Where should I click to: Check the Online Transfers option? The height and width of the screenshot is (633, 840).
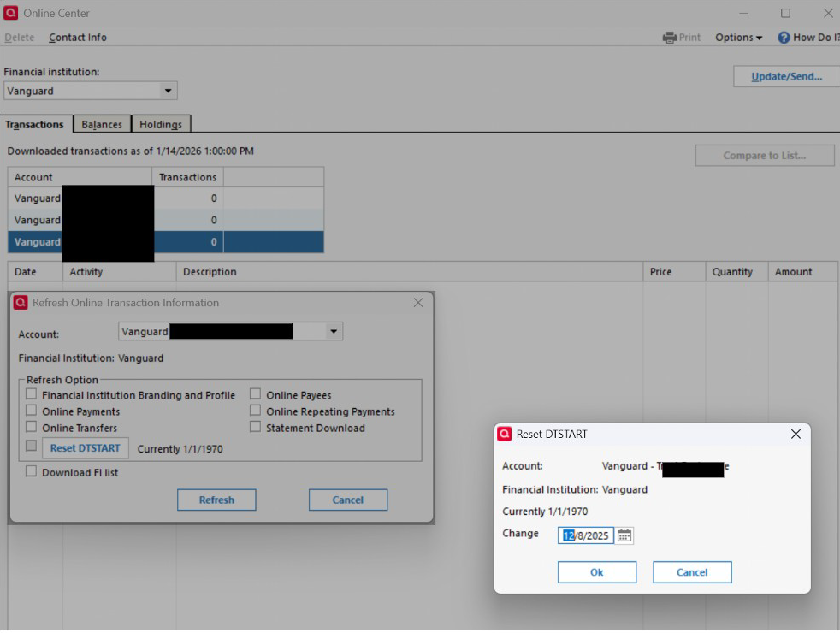[x=31, y=428]
